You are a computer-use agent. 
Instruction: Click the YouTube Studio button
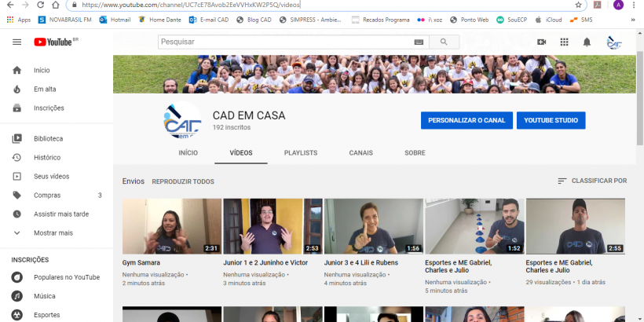pos(551,120)
